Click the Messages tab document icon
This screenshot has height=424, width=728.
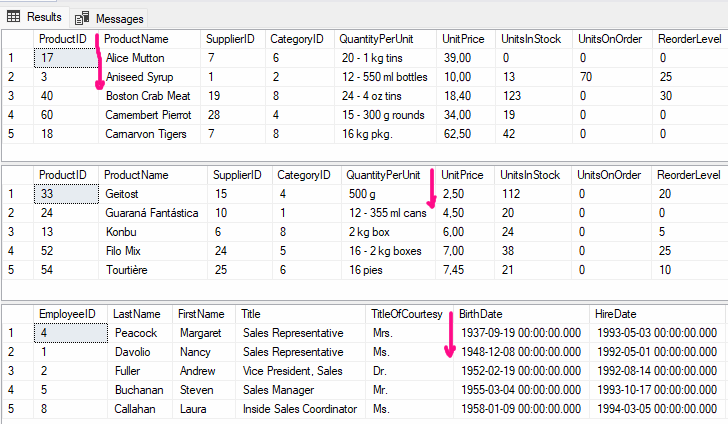[81, 18]
